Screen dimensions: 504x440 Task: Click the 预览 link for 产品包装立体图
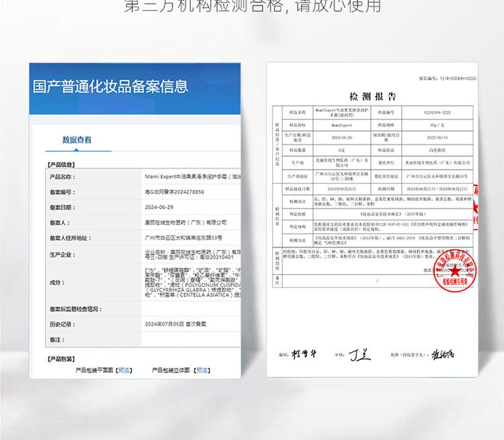(202, 370)
